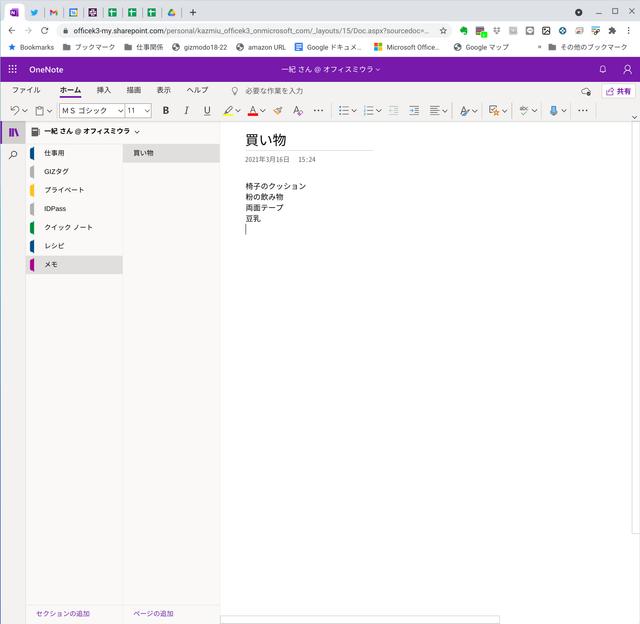This screenshot has height=624, width=640.
Task: Apply the yellow text highlight color
Action: point(228,111)
